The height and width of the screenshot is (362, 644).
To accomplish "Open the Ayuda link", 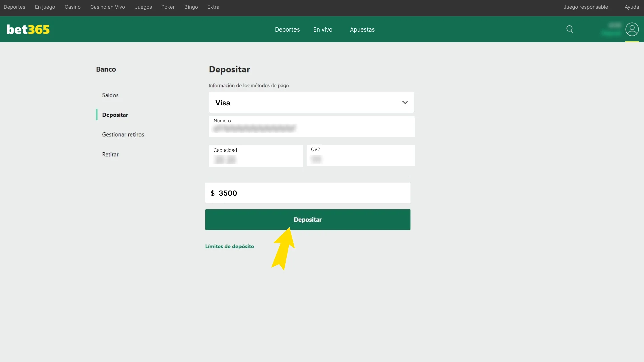I will [632, 7].
